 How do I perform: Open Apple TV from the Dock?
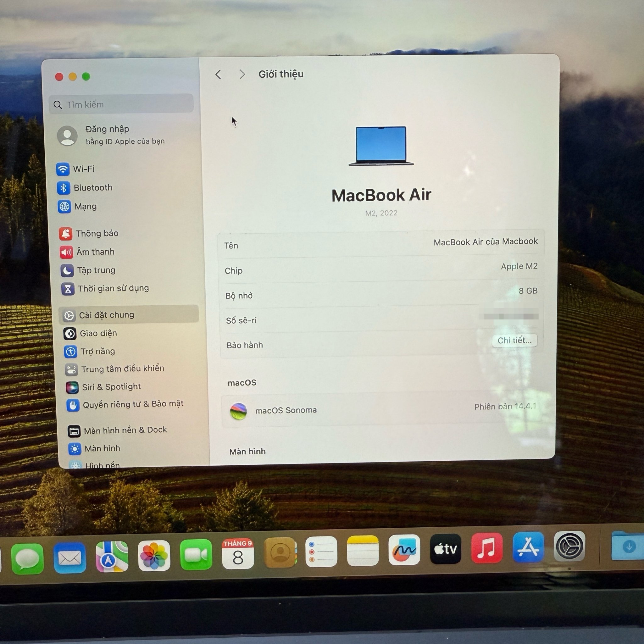click(446, 549)
